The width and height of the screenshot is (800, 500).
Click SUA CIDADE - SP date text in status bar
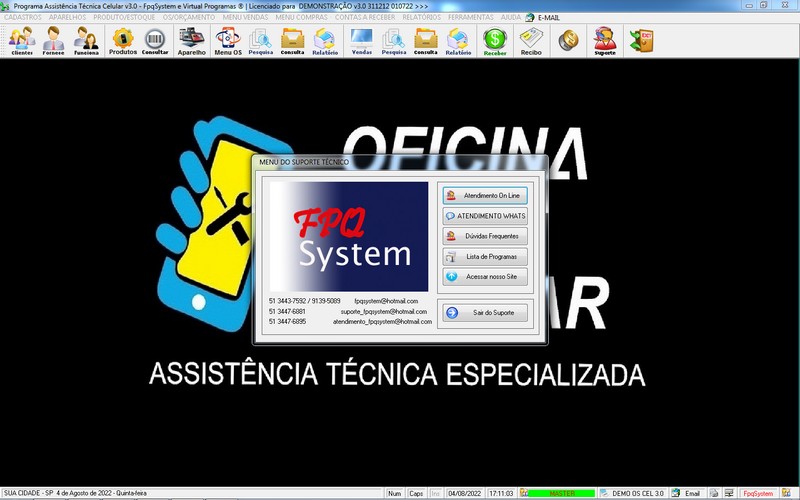(x=75, y=493)
